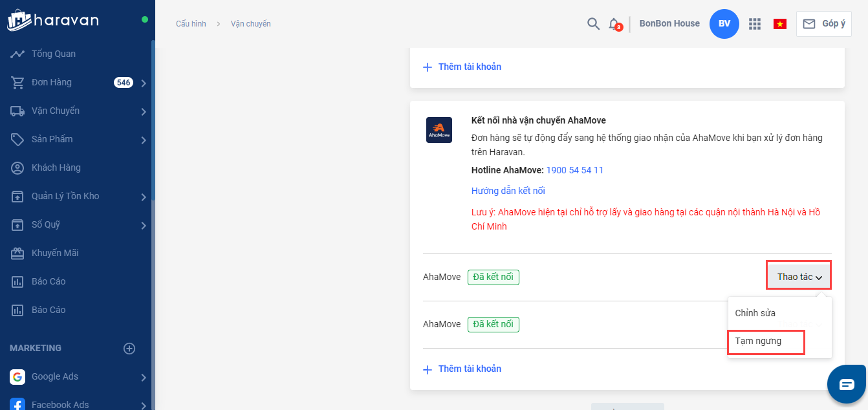Open the apps grid icon
Screen dimensions: 868x410
coord(754,24)
